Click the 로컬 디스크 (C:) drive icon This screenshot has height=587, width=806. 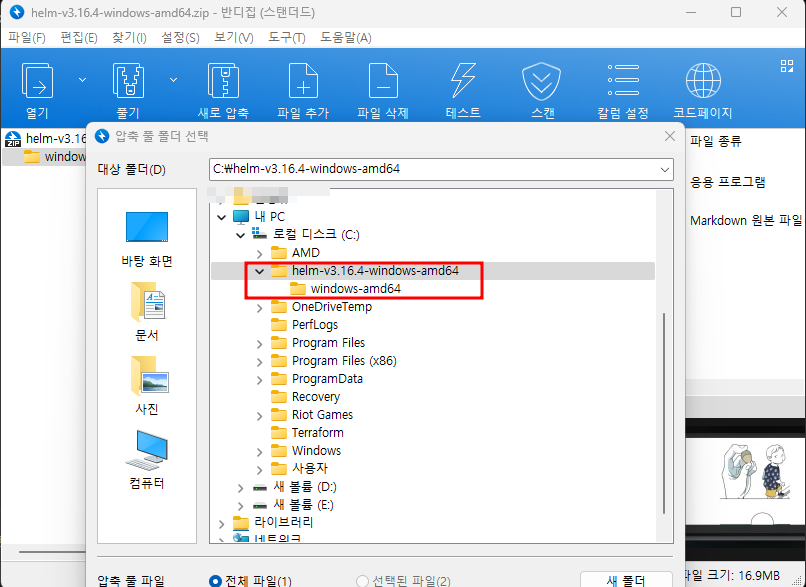(260, 234)
